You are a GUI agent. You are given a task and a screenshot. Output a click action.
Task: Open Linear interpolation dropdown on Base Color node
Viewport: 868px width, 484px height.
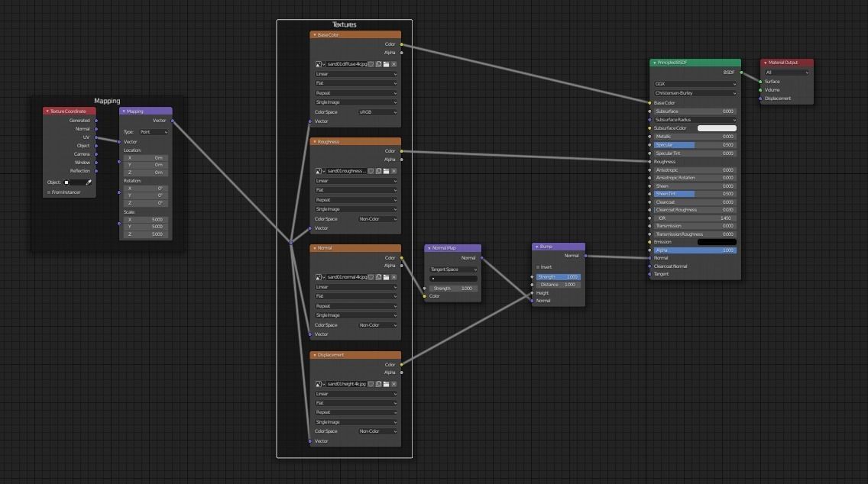[x=355, y=74]
